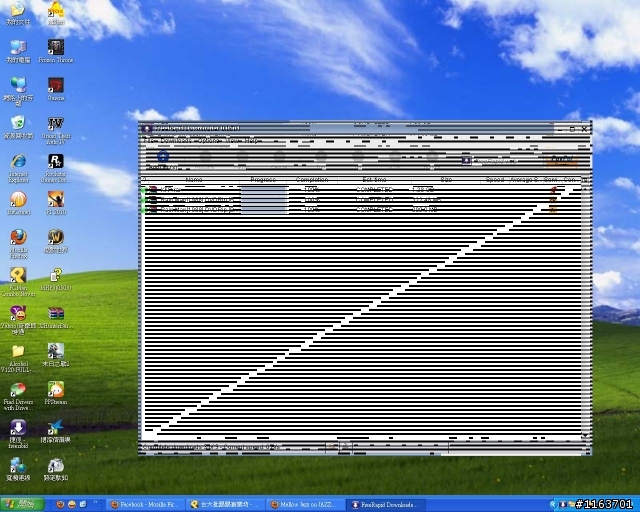
Task: Click the first row's progress bar
Action: point(264,189)
